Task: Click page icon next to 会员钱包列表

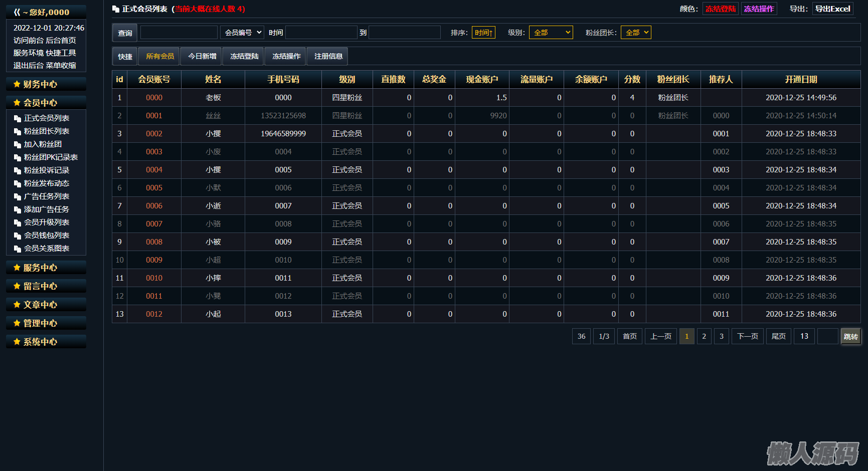Action: [x=18, y=236]
